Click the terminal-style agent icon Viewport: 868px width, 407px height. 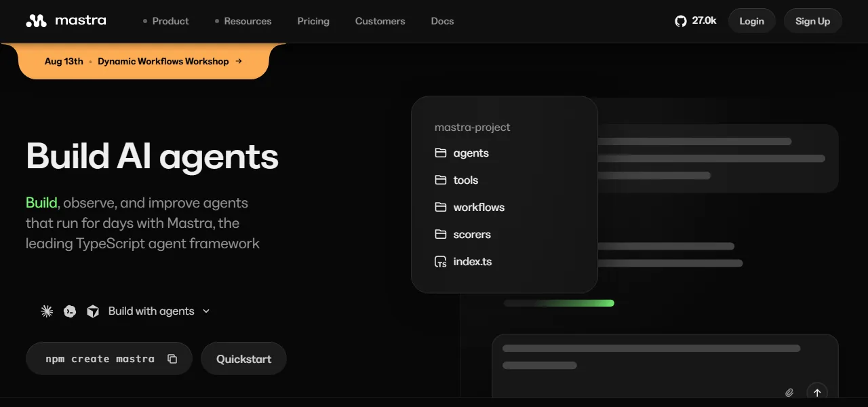click(70, 311)
